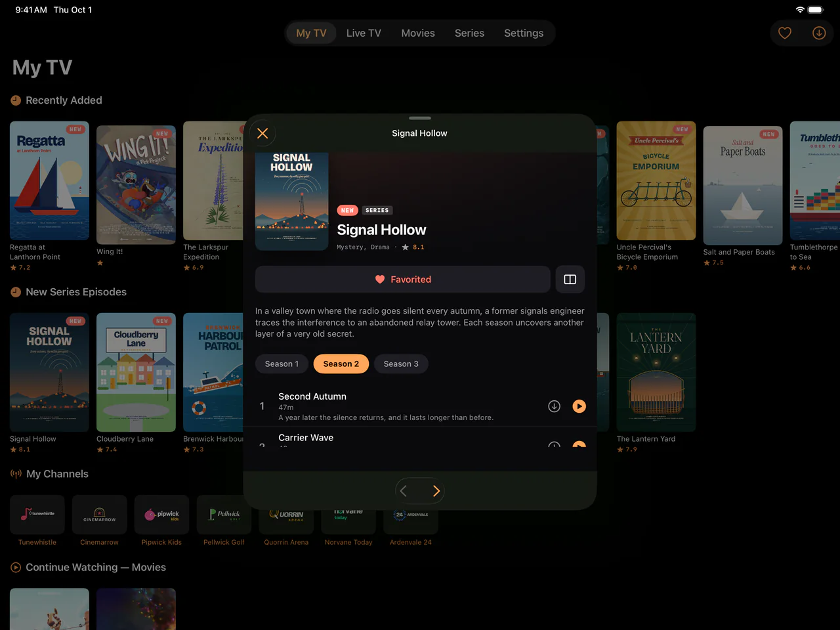Select the Season 3 tab

click(401, 364)
